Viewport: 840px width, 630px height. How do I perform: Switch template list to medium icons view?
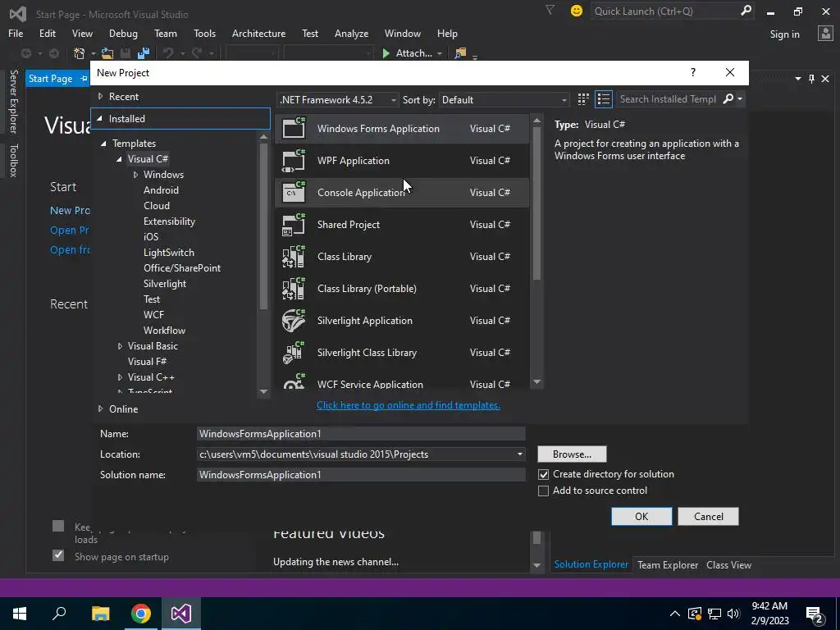(x=583, y=99)
